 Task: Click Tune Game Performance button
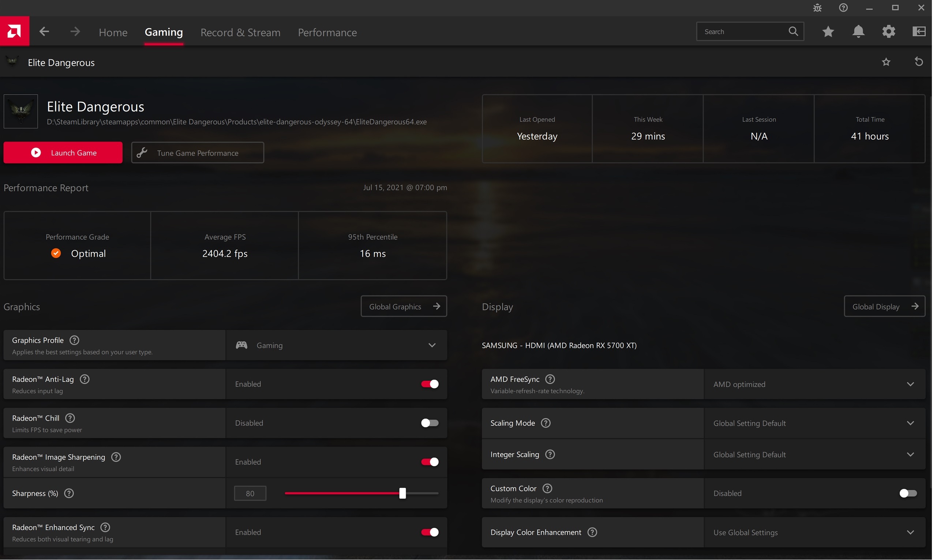coord(198,153)
